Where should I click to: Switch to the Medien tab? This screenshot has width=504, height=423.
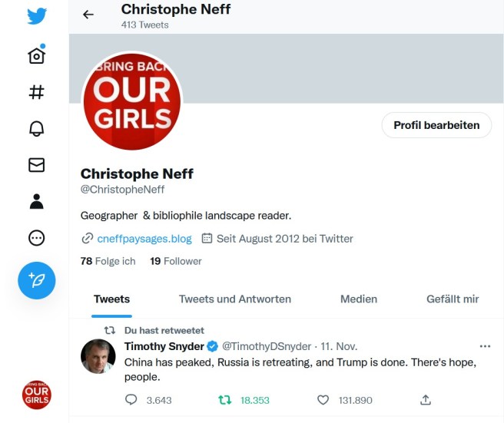pos(359,299)
